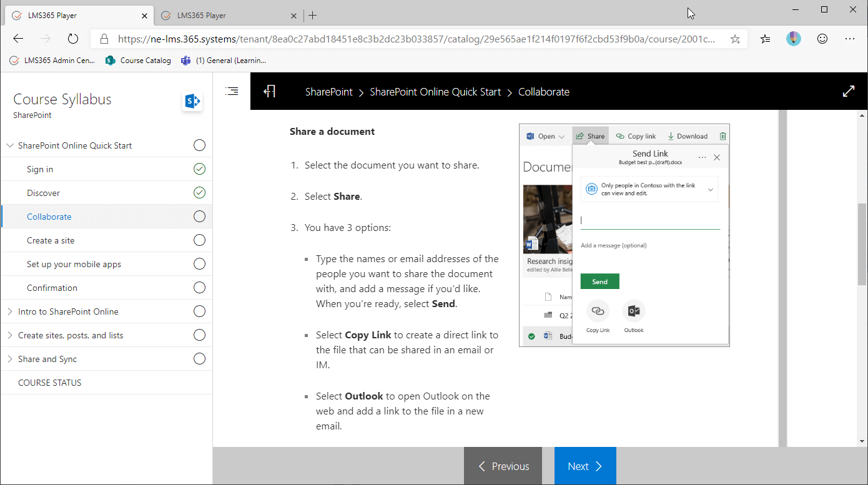Open Set up your mobile apps lesson
Screen dimensions: 868x485
[74, 264]
